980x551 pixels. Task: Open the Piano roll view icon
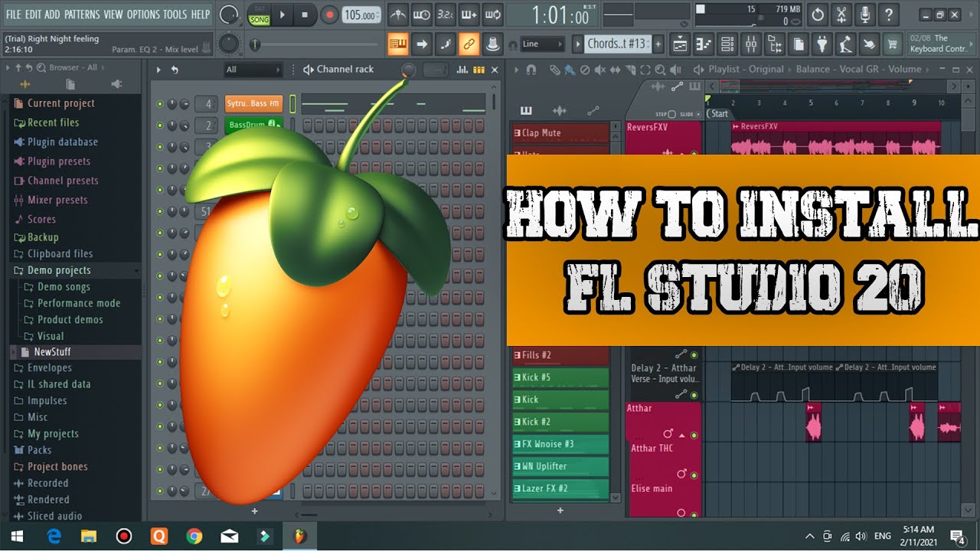704,44
